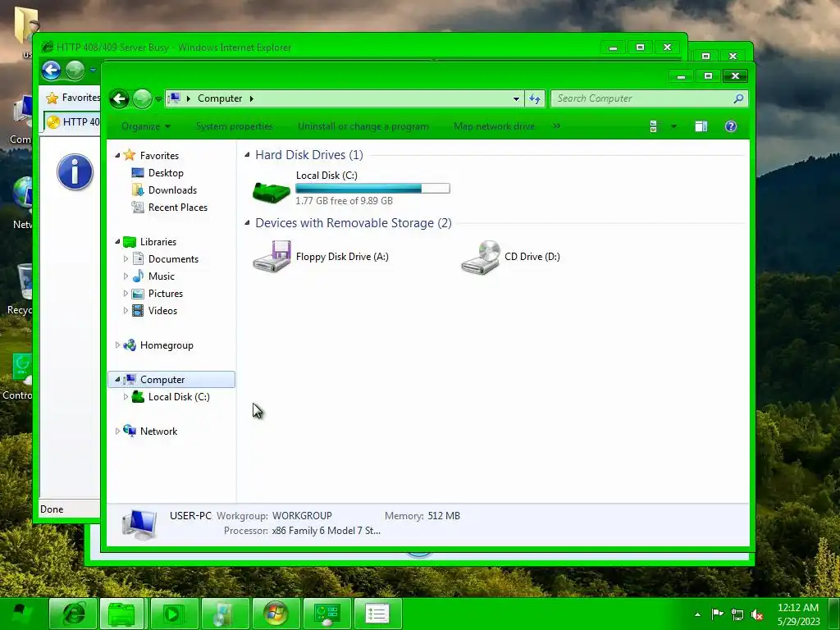Screen dimensions: 840x630
Task: Expand the Documents library
Action: pos(126,258)
